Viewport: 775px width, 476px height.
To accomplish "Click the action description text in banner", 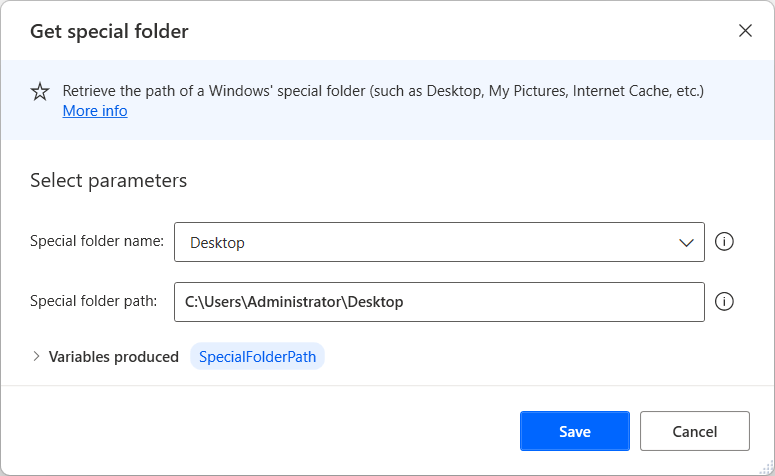I will [x=383, y=91].
